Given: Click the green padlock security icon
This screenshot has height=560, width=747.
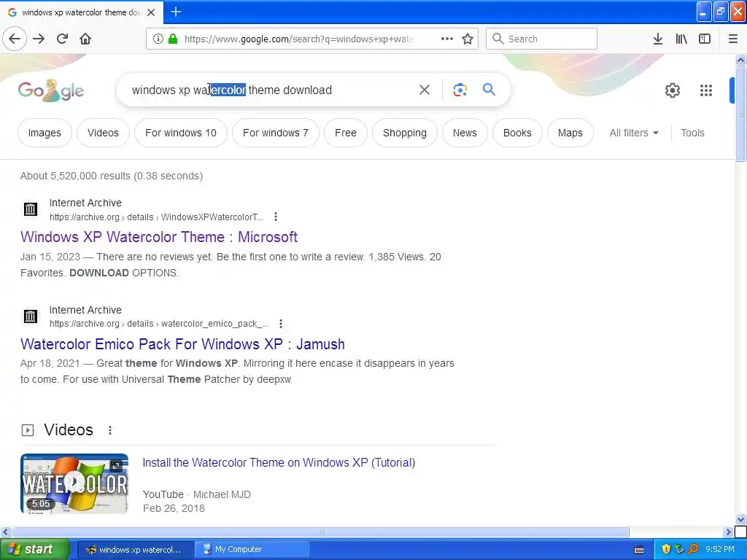Looking at the screenshot, I should 173,39.
